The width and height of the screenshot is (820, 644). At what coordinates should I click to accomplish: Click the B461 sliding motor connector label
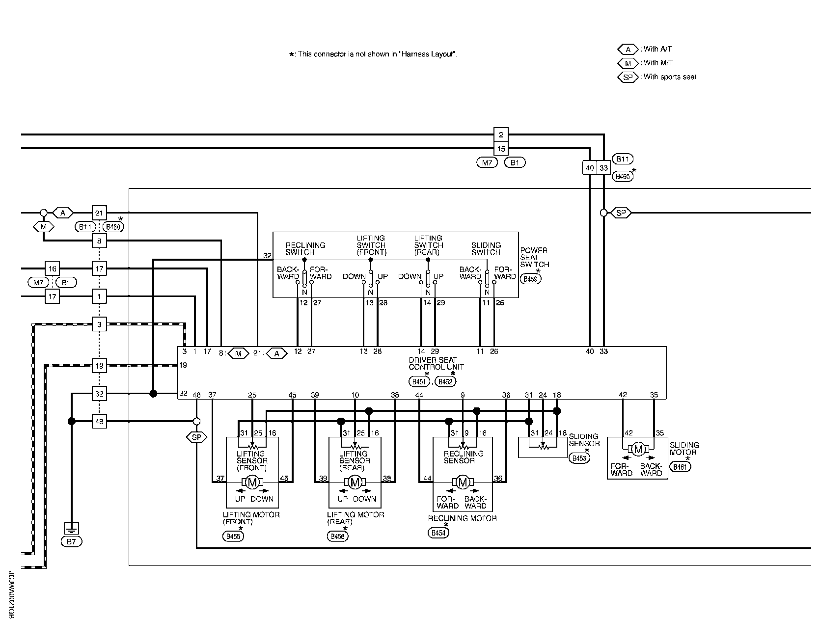tap(680, 467)
